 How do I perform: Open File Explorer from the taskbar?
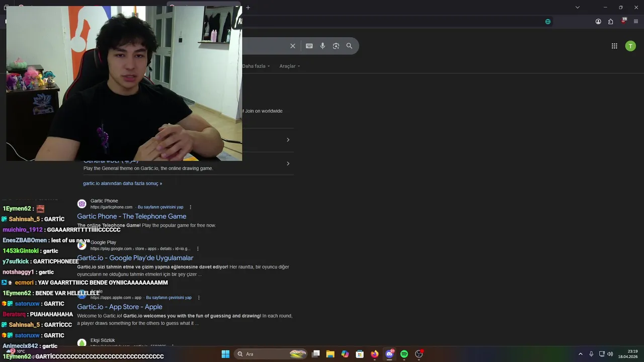(330, 354)
